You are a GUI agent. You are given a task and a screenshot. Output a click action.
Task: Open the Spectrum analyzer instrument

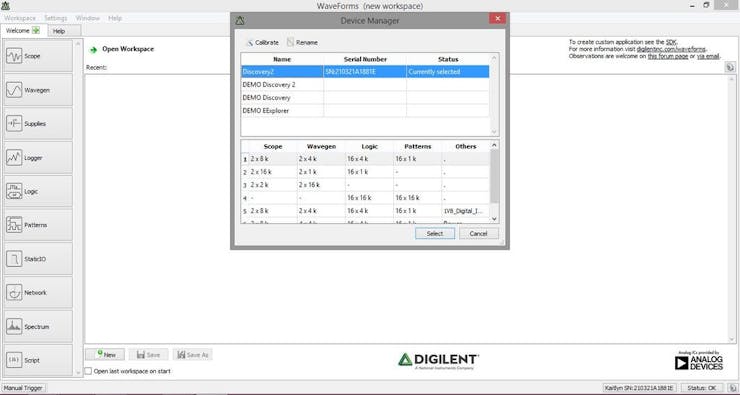click(x=38, y=327)
